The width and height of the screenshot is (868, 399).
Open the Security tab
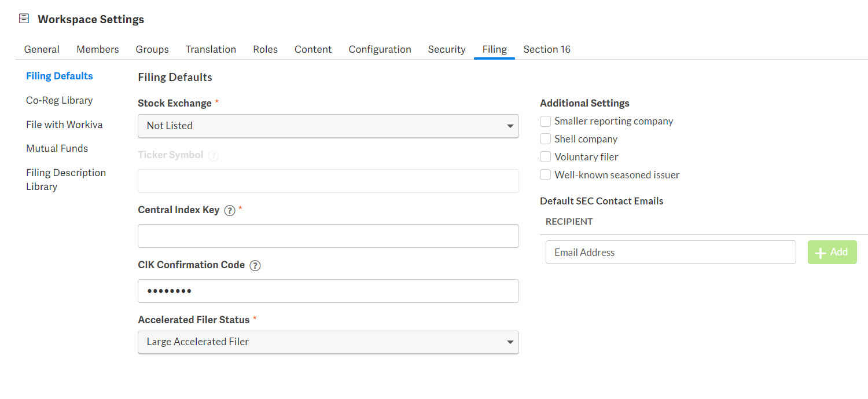coord(446,49)
